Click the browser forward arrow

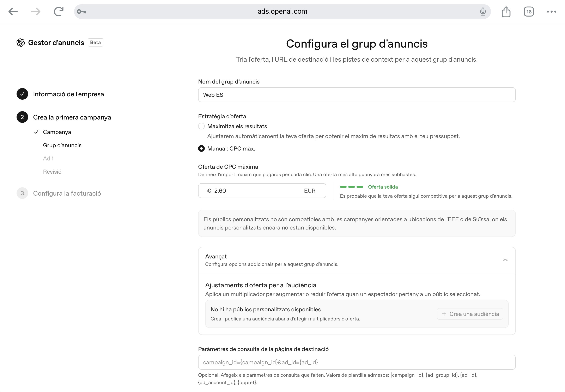click(36, 12)
